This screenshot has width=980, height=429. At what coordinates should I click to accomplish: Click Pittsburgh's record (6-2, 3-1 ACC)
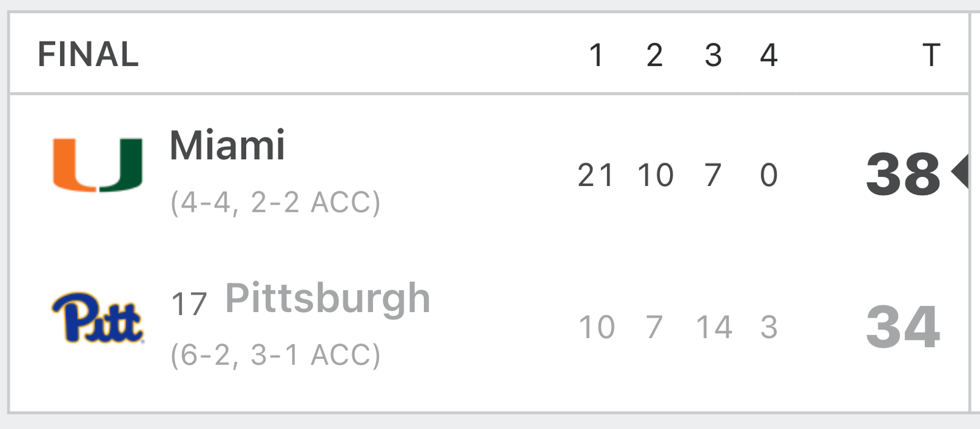276,355
